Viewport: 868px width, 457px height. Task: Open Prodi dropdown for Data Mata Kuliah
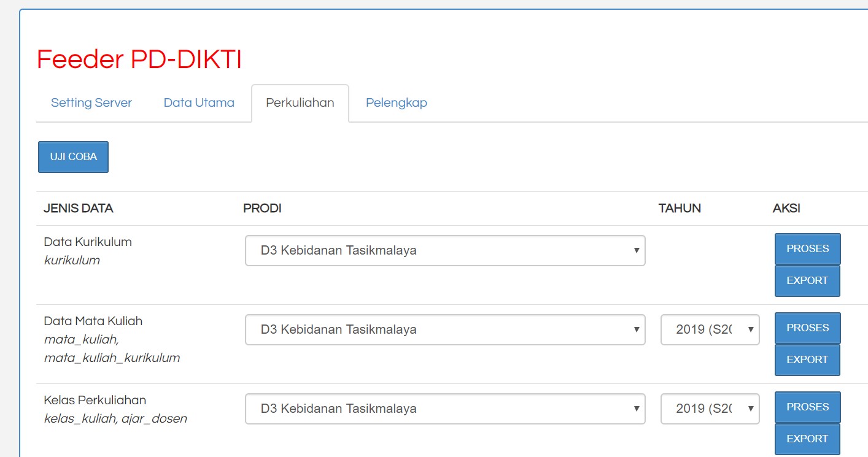(444, 329)
